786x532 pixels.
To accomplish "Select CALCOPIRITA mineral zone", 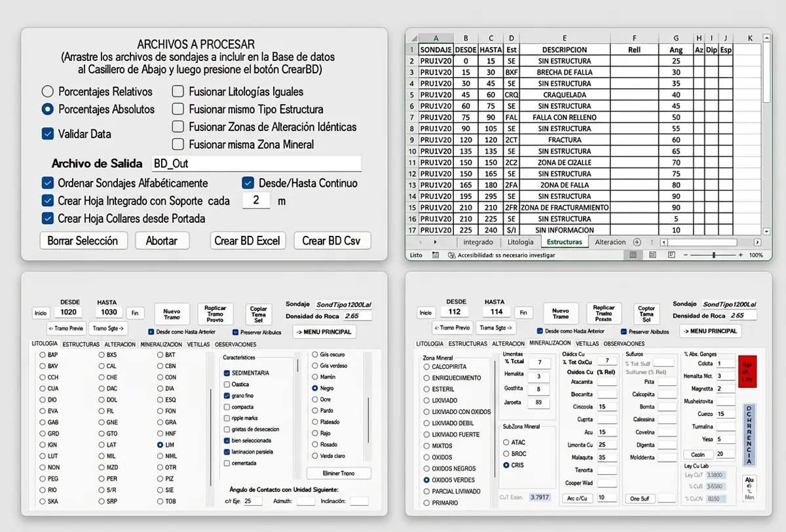I will click(x=427, y=367).
